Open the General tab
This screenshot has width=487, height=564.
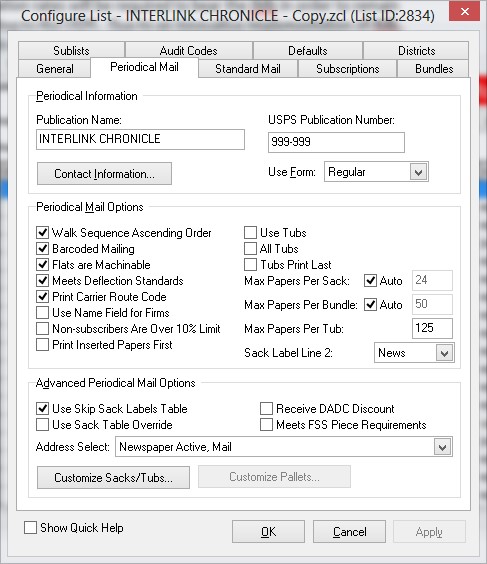click(55, 68)
